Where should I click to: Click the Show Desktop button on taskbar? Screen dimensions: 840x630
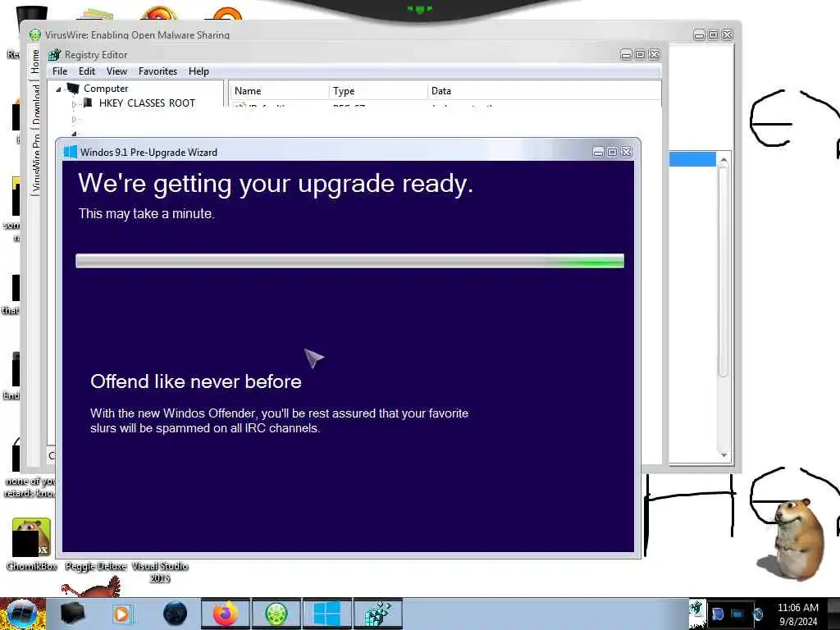(833, 614)
